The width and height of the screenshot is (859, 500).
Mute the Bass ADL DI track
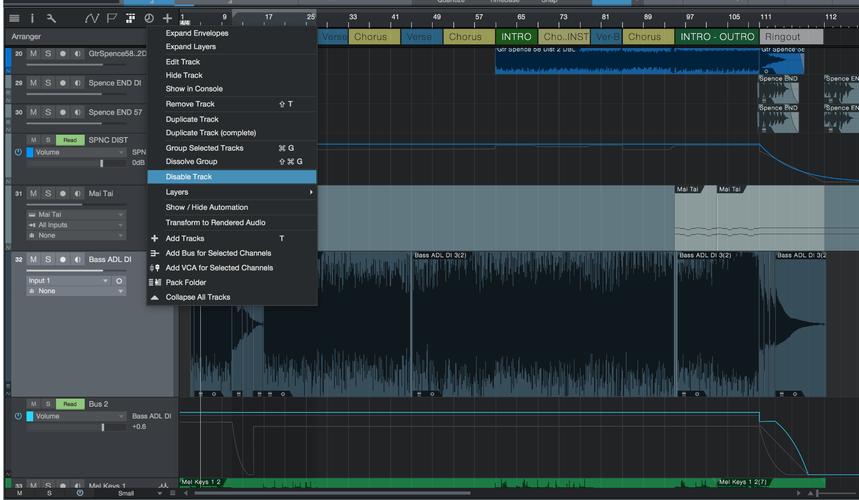pos(33,259)
